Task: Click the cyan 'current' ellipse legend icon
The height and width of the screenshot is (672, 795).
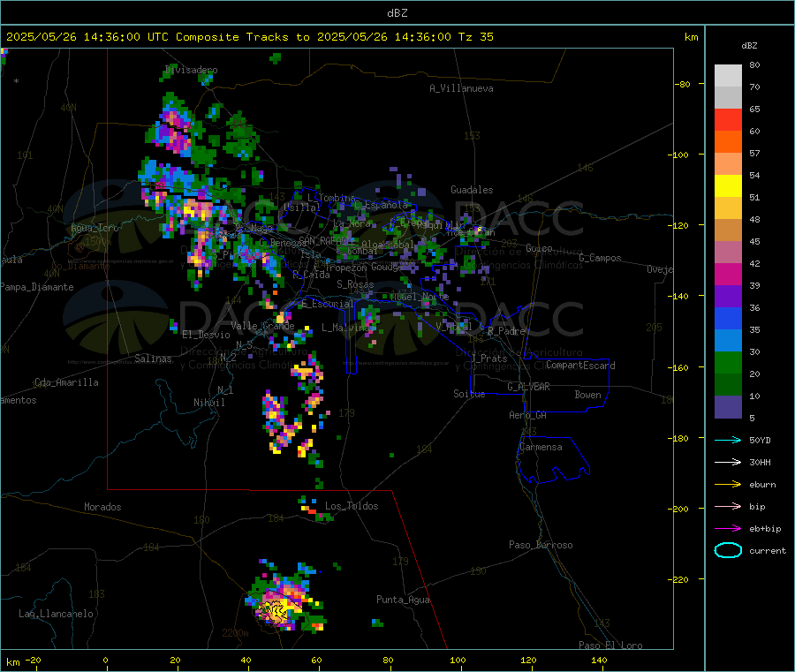Action: click(x=728, y=550)
